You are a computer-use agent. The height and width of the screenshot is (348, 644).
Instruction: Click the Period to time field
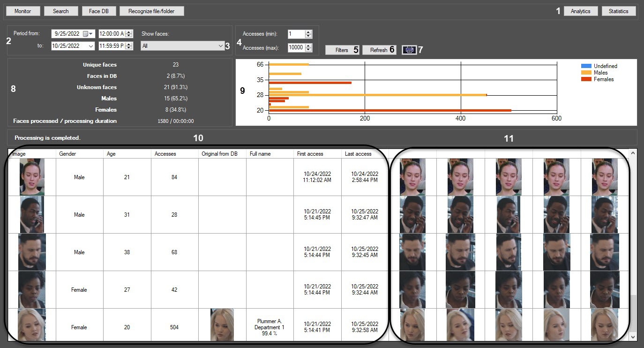111,46
